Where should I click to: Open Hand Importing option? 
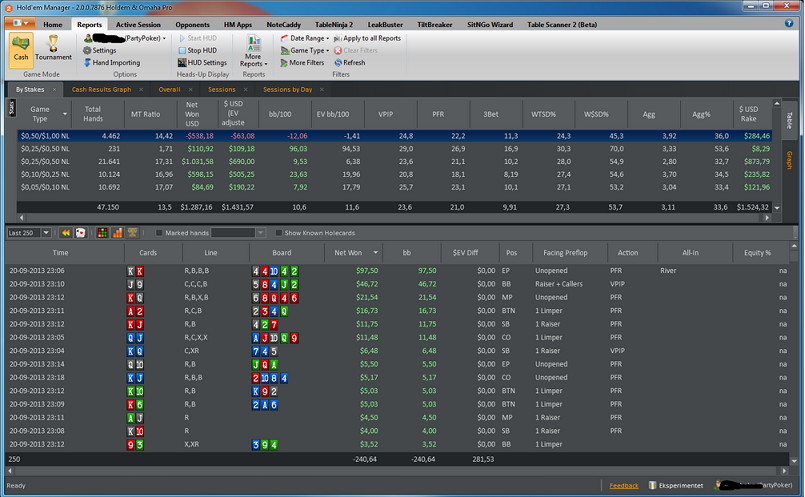pos(112,63)
